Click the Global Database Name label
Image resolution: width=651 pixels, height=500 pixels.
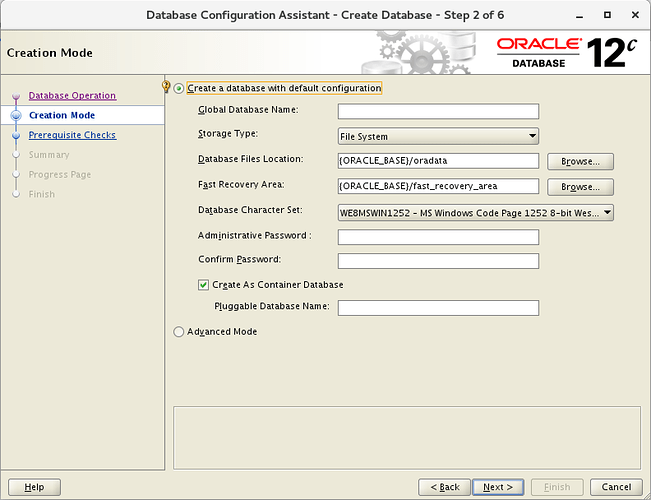point(248,110)
